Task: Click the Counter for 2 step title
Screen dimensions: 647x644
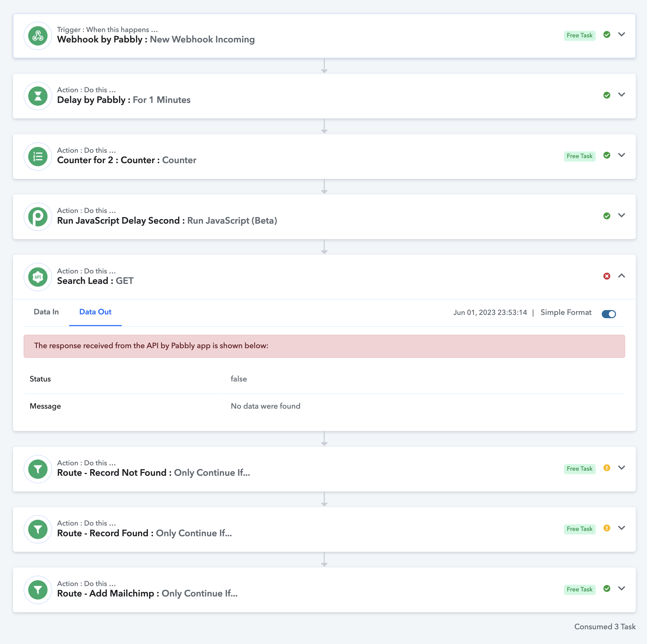Action: click(x=127, y=160)
